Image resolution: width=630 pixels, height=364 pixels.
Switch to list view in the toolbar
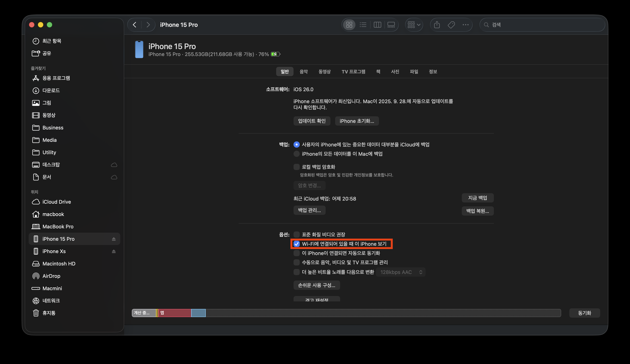click(363, 25)
